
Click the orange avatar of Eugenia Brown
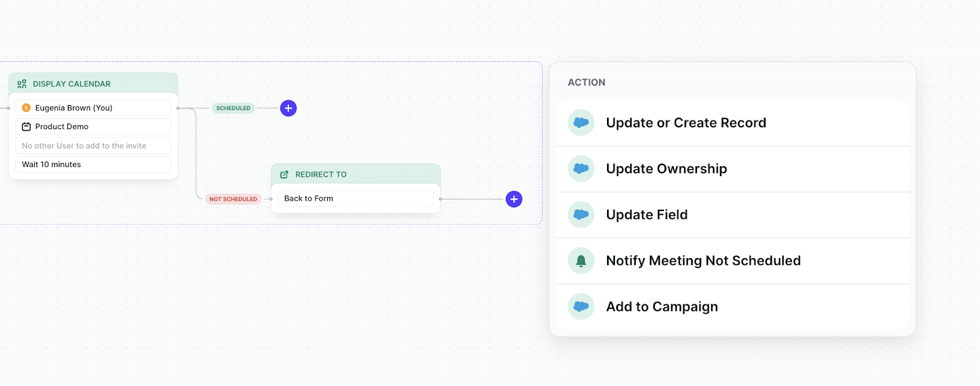[x=26, y=108]
